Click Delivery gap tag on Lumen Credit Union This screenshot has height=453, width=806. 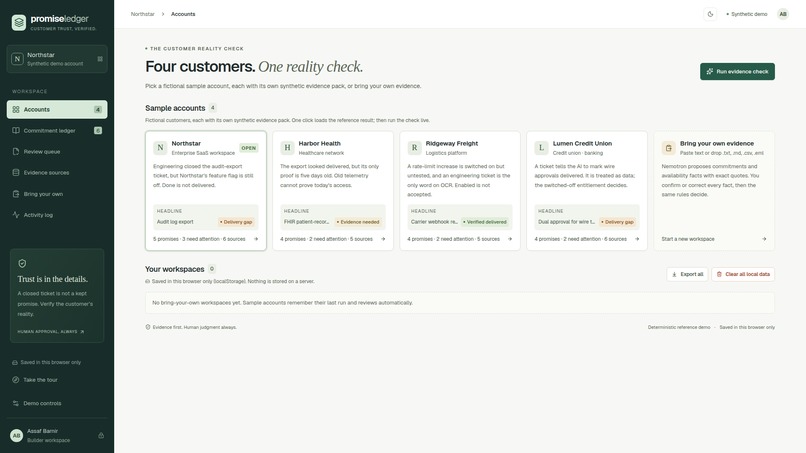pos(618,222)
